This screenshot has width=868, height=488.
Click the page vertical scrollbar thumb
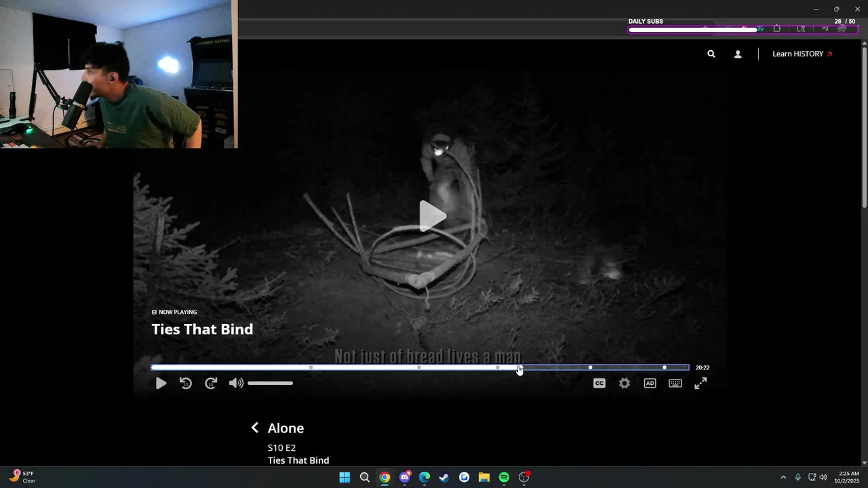click(864, 127)
